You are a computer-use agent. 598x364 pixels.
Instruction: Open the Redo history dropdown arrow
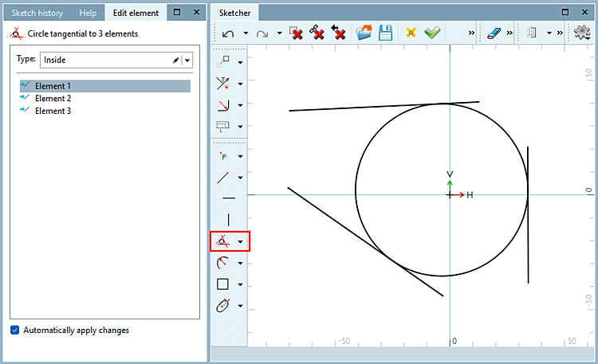(x=280, y=33)
